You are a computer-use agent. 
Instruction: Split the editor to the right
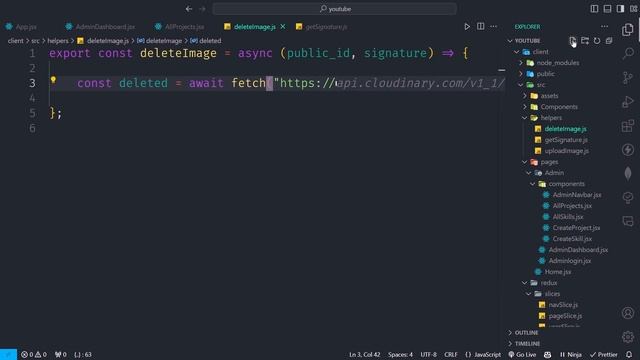(480, 27)
